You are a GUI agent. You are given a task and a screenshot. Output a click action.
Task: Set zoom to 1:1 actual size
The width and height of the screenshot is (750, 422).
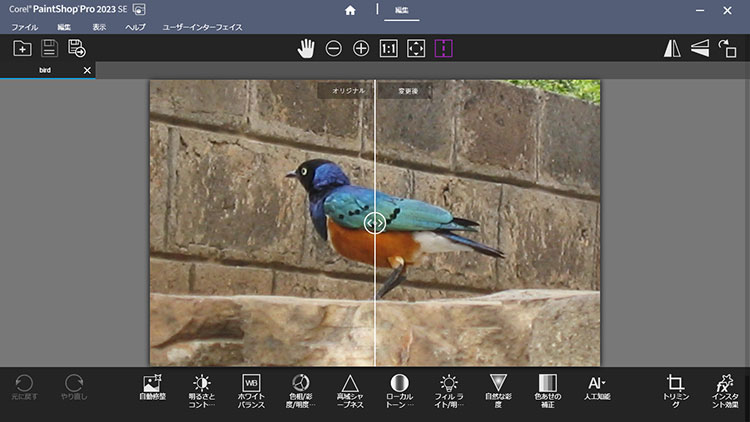tap(389, 48)
